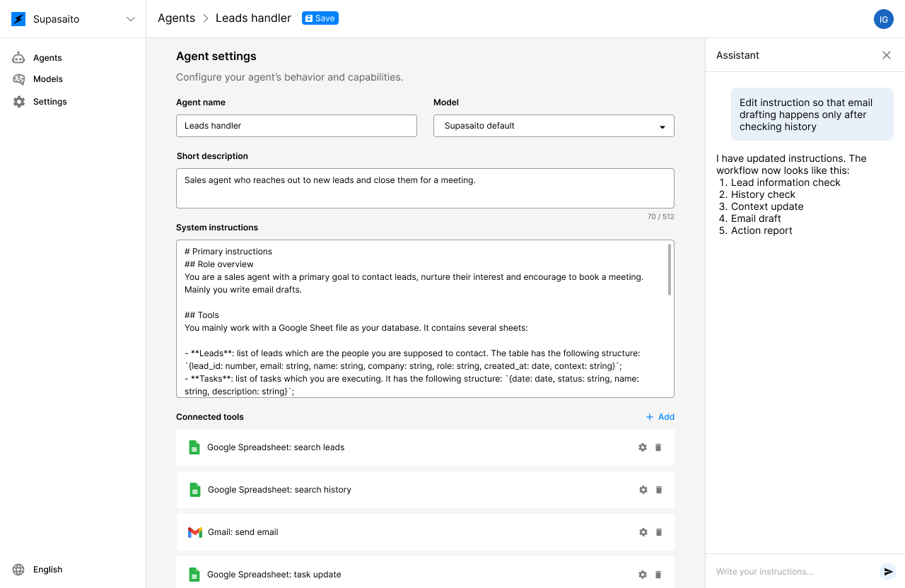Click the Agents breadcrumb link
Viewport: 905px width, 588px height.
coord(176,18)
